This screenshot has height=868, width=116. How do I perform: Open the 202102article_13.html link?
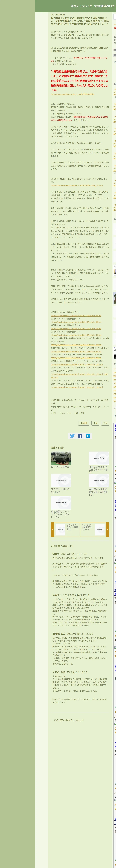click(77, 387)
